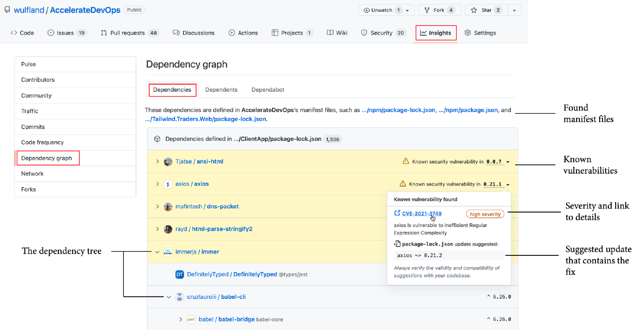Switch to the Dependabot tab
644x330 pixels.
point(268,90)
